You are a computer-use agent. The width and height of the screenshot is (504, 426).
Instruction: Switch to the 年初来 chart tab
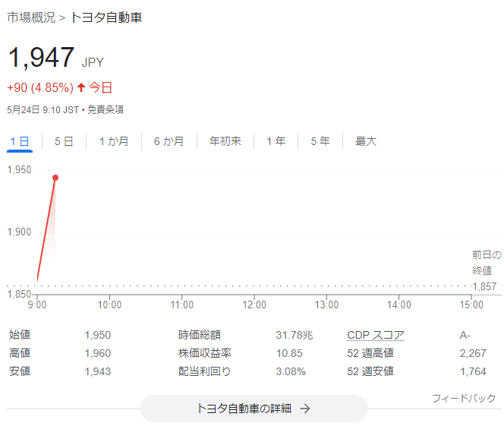[x=225, y=141]
